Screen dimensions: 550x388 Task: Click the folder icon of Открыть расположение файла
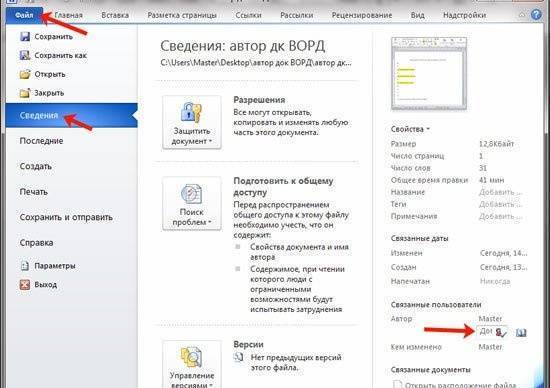pyautogui.click(x=397, y=384)
